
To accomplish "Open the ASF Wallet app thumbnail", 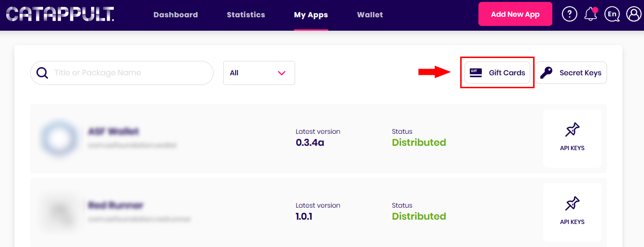I will [60, 138].
